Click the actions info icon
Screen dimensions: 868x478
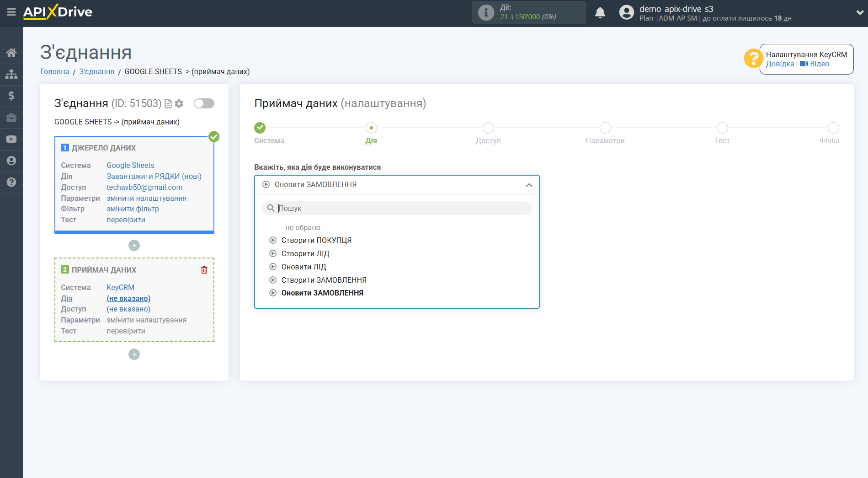tap(486, 12)
